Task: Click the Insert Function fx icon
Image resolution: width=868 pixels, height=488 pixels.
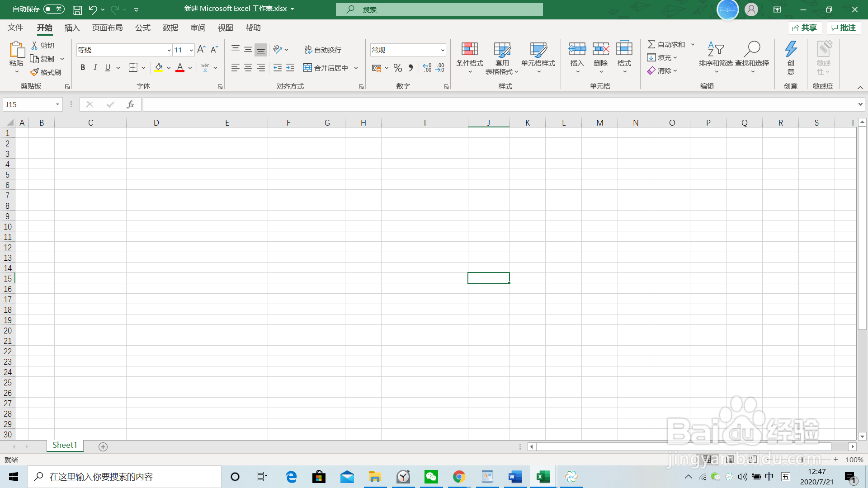Action: tap(130, 104)
